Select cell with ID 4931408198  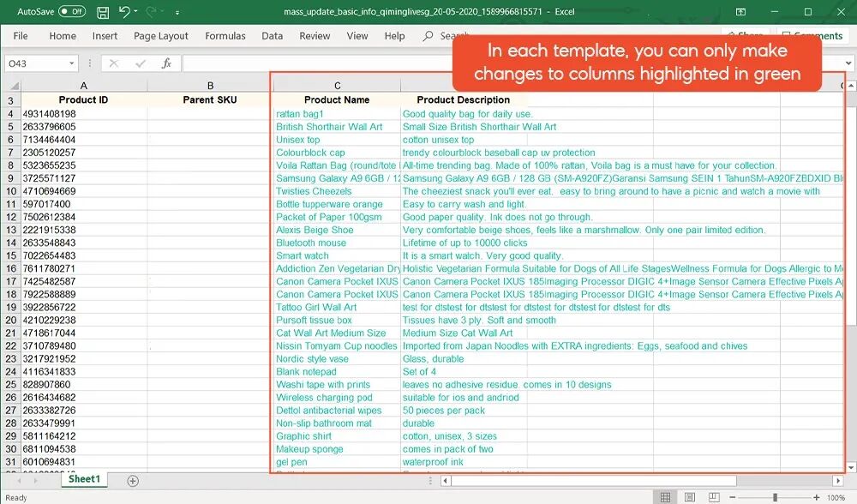(x=84, y=114)
